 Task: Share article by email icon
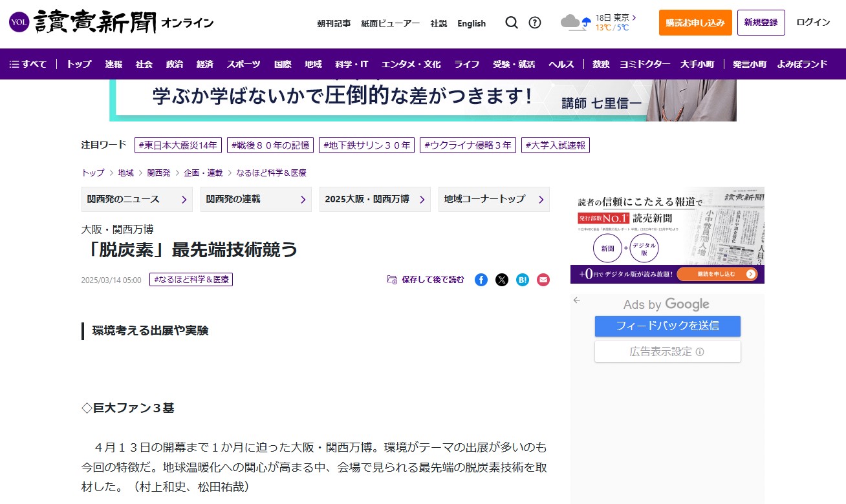(x=543, y=280)
